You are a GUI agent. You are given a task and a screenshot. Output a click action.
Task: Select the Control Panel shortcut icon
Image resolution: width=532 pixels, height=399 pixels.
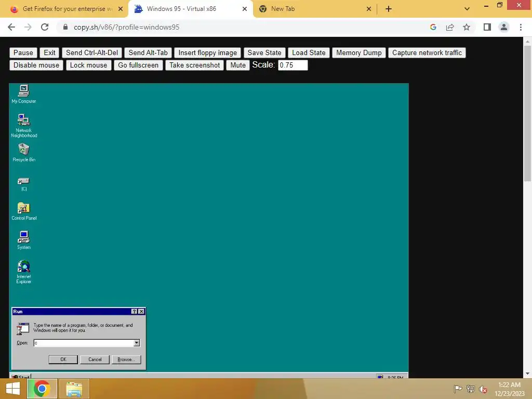24,211
